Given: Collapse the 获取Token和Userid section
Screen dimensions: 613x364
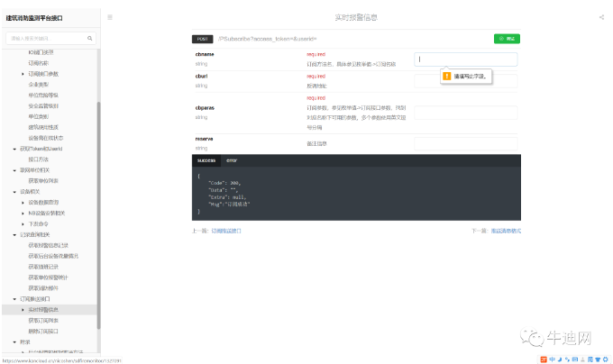Looking at the screenshot, I should click(x=14, y=148).
